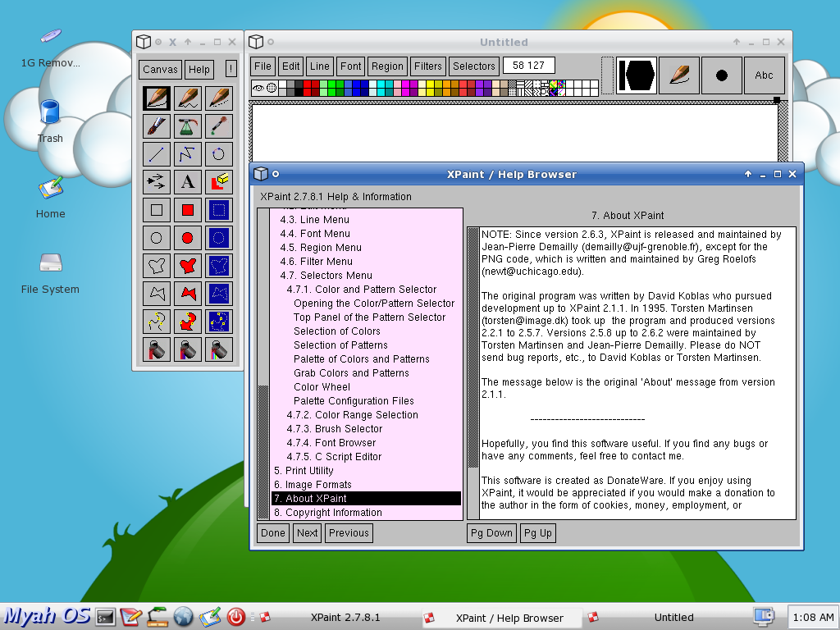
Task: Select the straight Line tool
Action: (x=157, y=154)
